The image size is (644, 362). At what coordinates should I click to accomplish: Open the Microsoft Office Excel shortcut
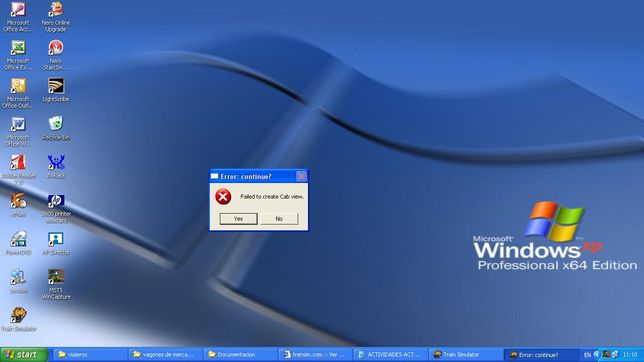point(19,48)
